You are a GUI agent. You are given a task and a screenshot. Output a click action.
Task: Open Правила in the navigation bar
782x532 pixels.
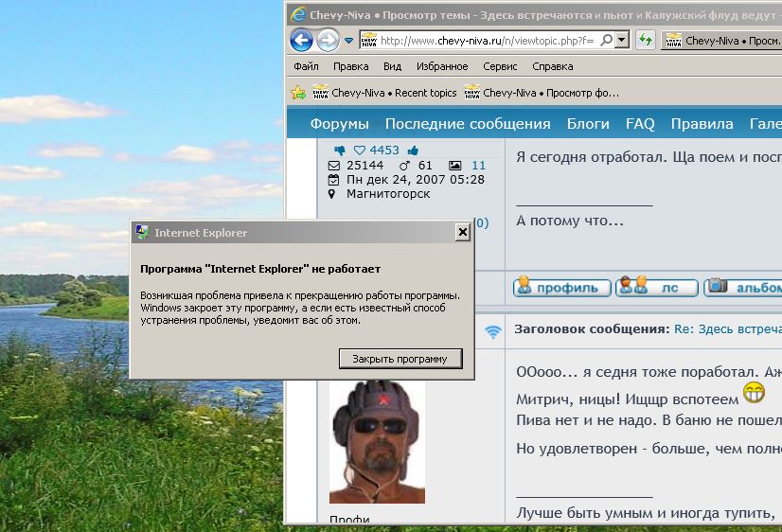click(702, 124)
